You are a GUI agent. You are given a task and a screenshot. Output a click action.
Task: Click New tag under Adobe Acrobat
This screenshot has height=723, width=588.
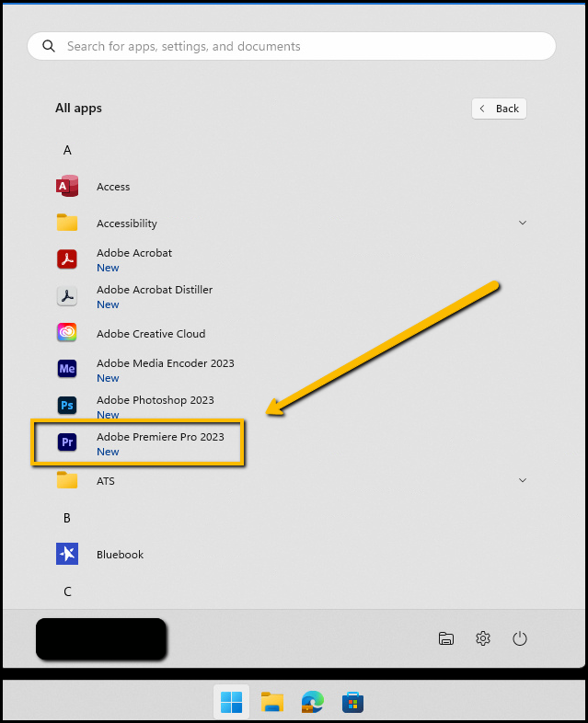[x=108, y=268]
